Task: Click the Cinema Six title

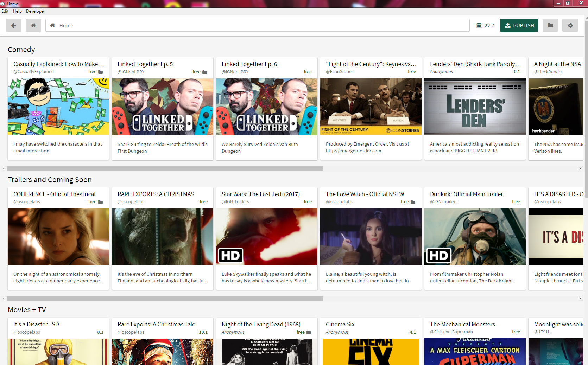Action: (x=340, y=324)
